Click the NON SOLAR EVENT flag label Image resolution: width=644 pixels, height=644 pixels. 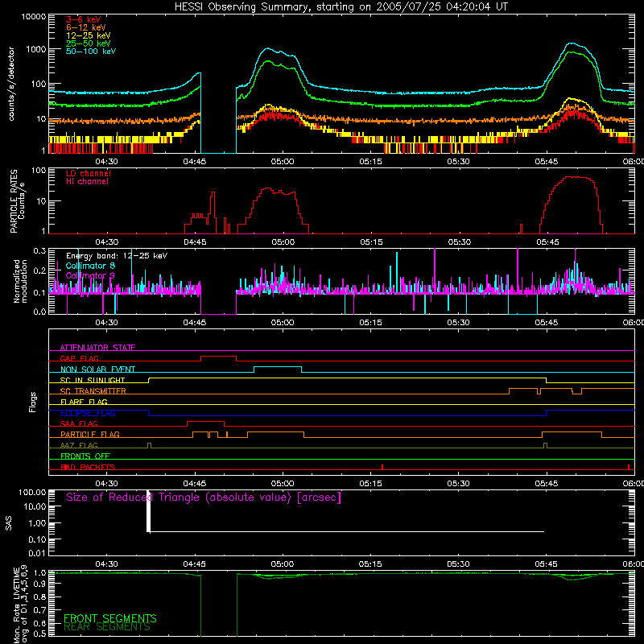pos(97,369)
